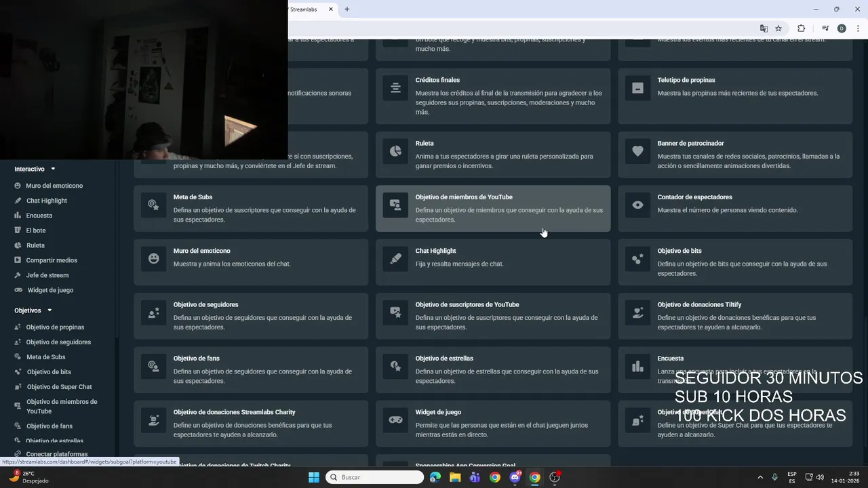Image resolution: width=868 pixels, height=488 pixels.
Task: Open El bote from the sidebar
Action: click(31, 230)
